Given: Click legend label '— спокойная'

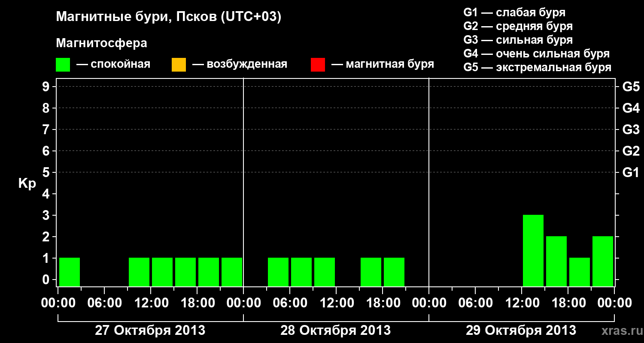Looking at the screenshot, I should 113,64.
